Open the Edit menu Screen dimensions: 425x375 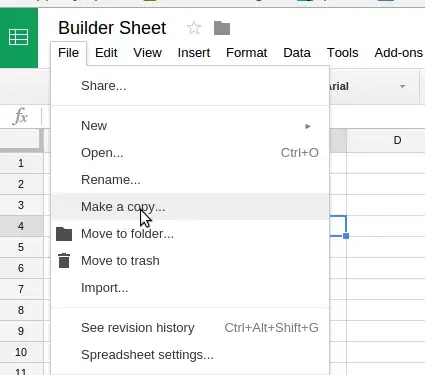[x=106, y=53]
